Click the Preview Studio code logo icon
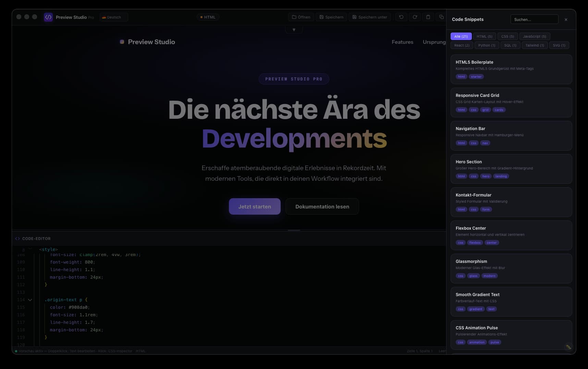588x369 pixels. 48,17
